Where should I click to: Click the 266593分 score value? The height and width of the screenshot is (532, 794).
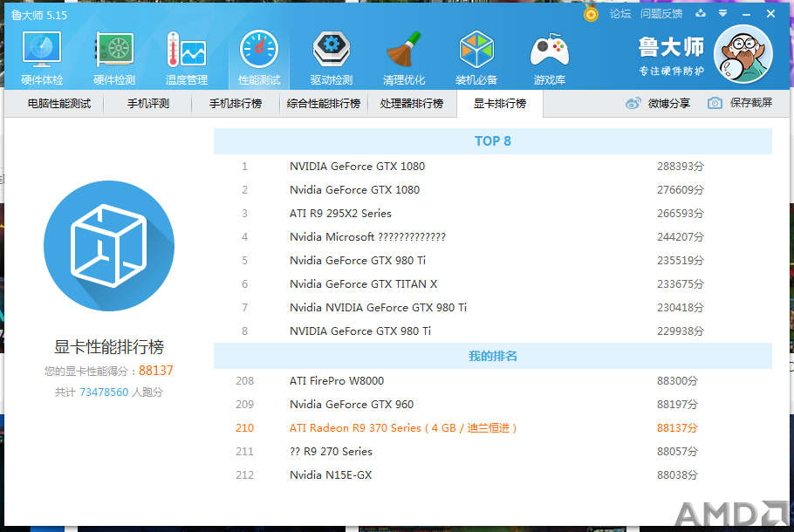tap(681, 213)
